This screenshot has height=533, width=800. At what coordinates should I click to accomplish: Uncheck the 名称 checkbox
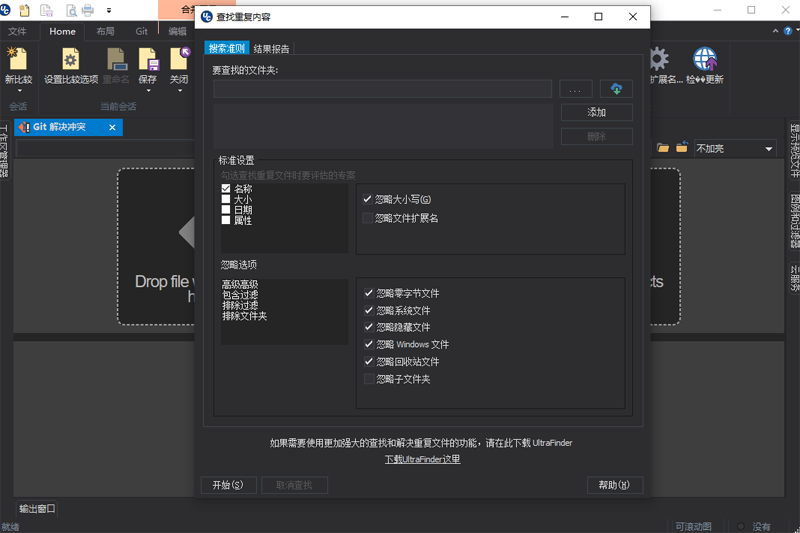click(x=226, y=189)
